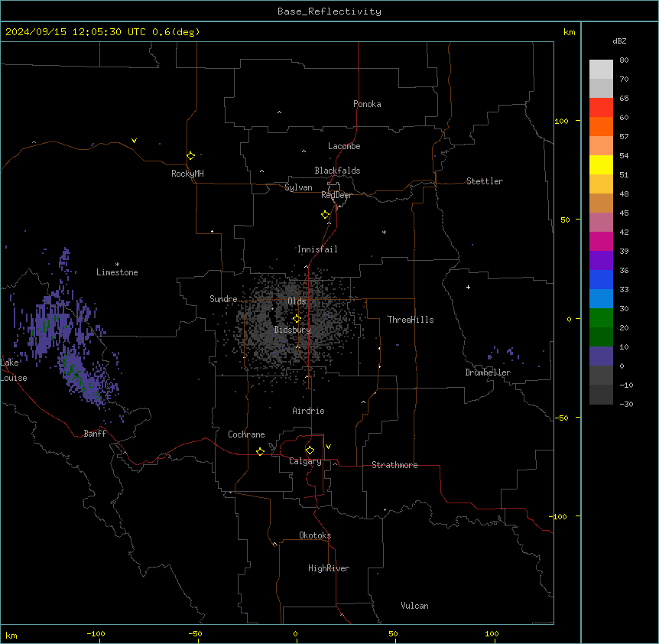
Task: Click the Cochrane label
Action: point(246,434)
